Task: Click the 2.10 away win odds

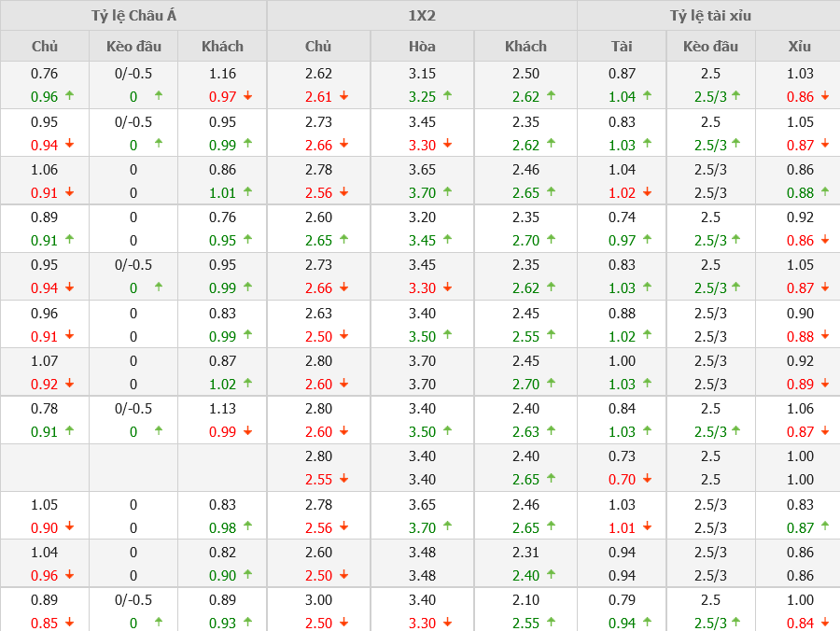Action: click(x=525, y=600)
